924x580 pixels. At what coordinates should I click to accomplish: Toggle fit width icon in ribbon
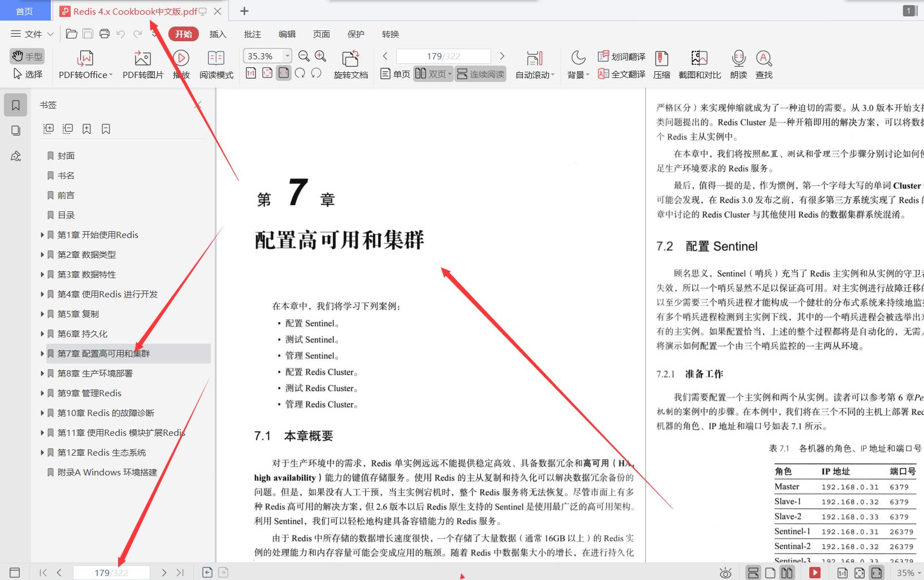[x=284, y=73]
